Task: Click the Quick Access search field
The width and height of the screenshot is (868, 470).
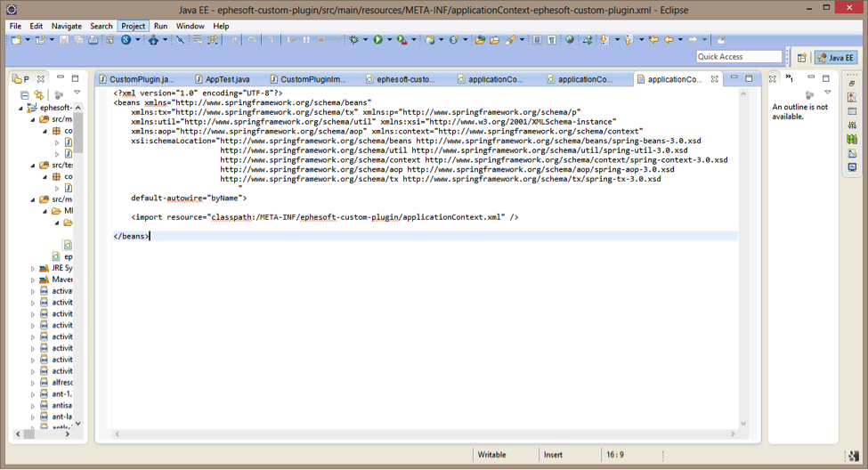Action: pyautogui.click(x=738, y=56)
